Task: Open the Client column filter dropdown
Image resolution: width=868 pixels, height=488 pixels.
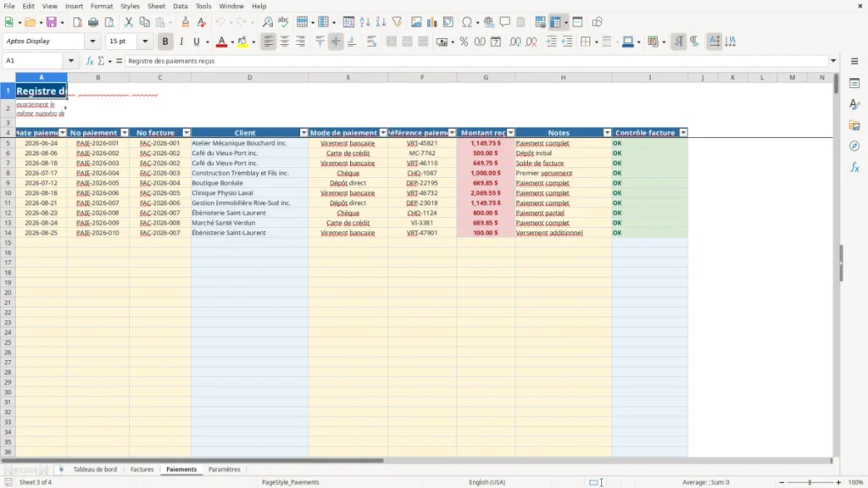Action: pyautogui.click(x=303, y=133)
